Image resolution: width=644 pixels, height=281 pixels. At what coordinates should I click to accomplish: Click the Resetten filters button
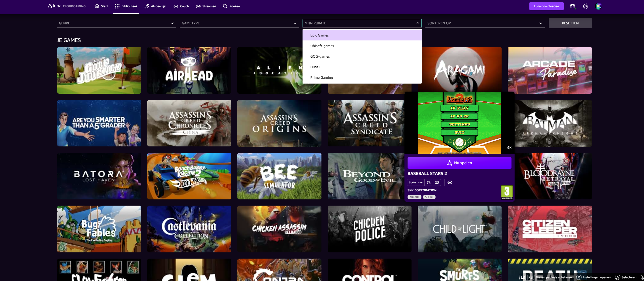click(570, 23)
